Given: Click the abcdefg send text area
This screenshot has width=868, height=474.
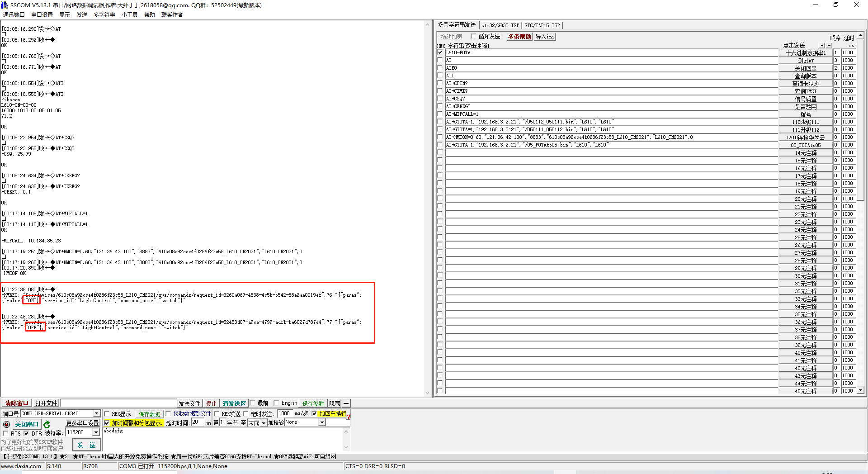Looking at the screenshot, I should coord(223,439).
